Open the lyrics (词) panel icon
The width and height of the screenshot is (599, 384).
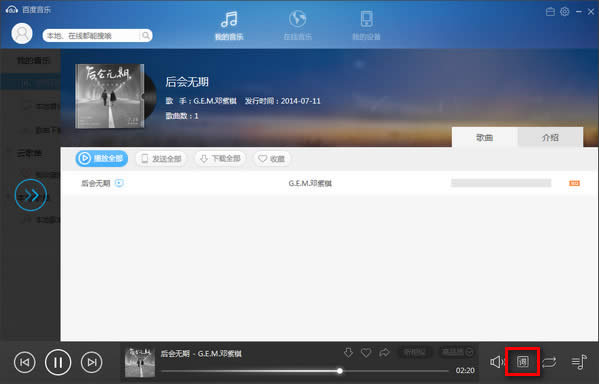coord(522,361)
